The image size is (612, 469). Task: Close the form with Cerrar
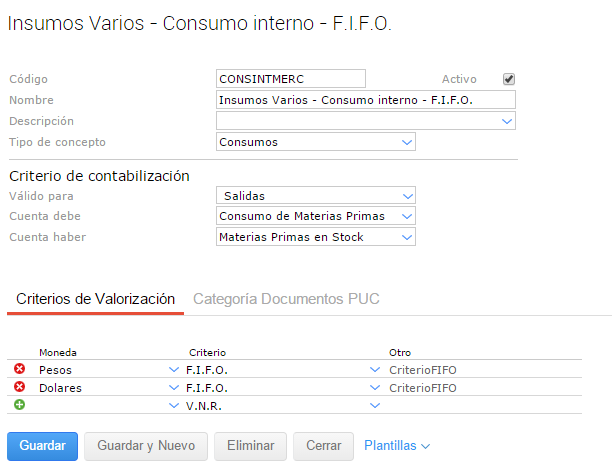coord(324,446)
